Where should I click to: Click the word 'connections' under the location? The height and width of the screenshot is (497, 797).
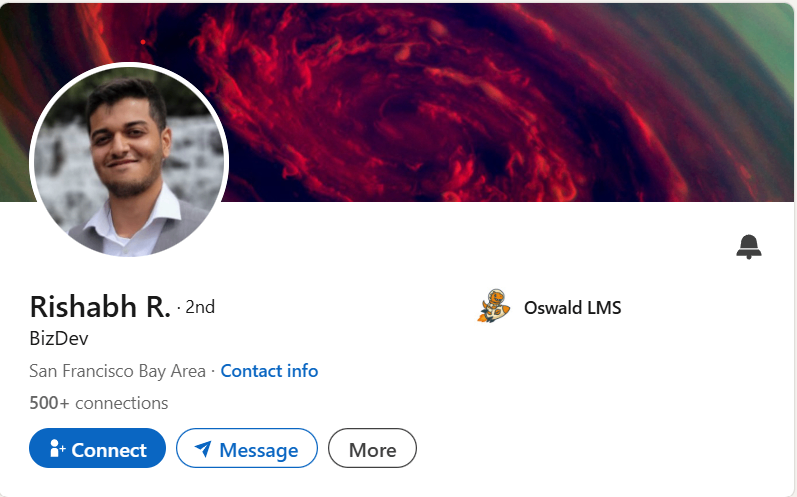121,403
